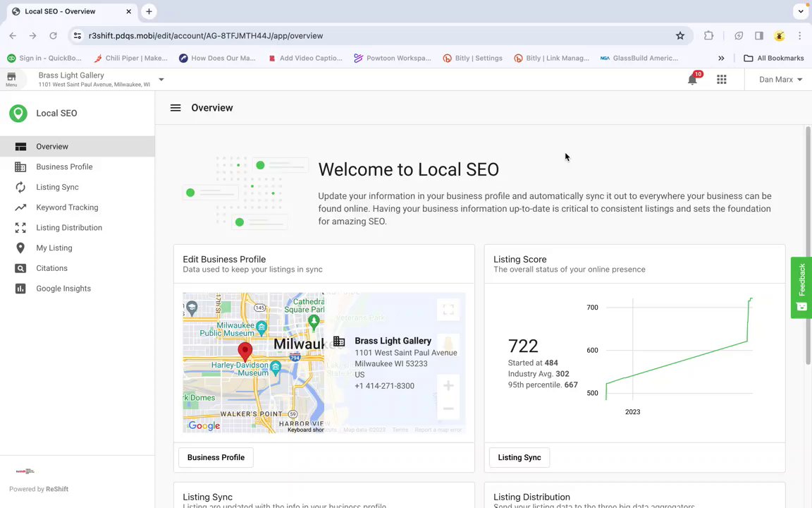Select the Local SEO - Overview tab
Image resolution: width=812 pixels, height=508 pixels.
tap(71, 11)
